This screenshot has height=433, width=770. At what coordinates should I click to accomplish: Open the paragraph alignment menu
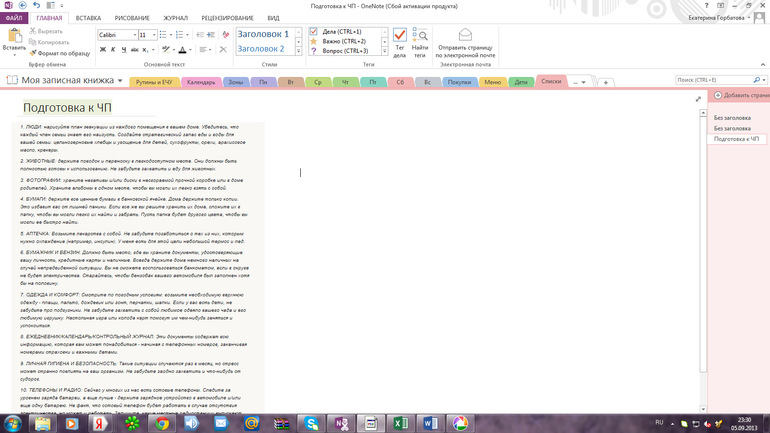point(205,50)
